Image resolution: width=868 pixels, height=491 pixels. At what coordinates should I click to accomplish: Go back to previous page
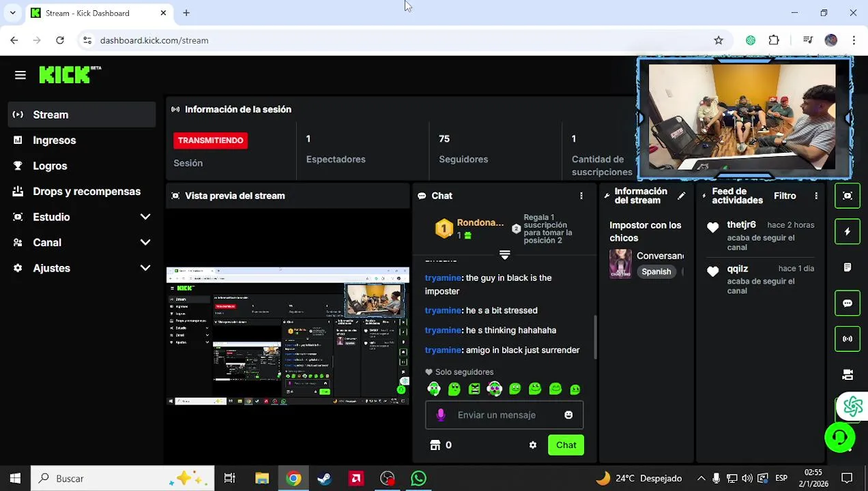click(14, 40)
